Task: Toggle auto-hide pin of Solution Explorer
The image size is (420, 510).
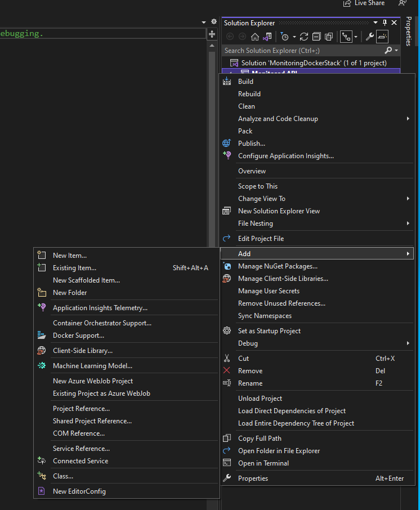Action: [x=385, y=23]
